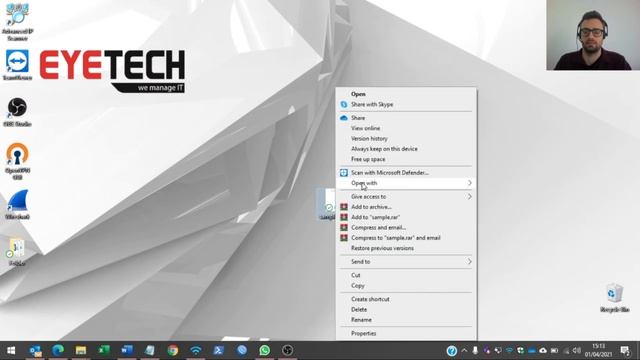Choose Add to archive

click(x=406, y=207)
